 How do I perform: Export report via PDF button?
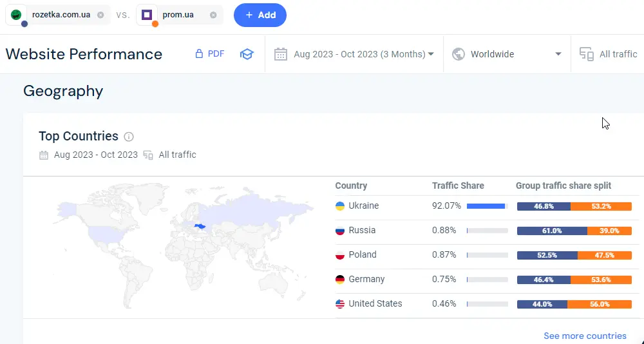[x=210, y=54]
